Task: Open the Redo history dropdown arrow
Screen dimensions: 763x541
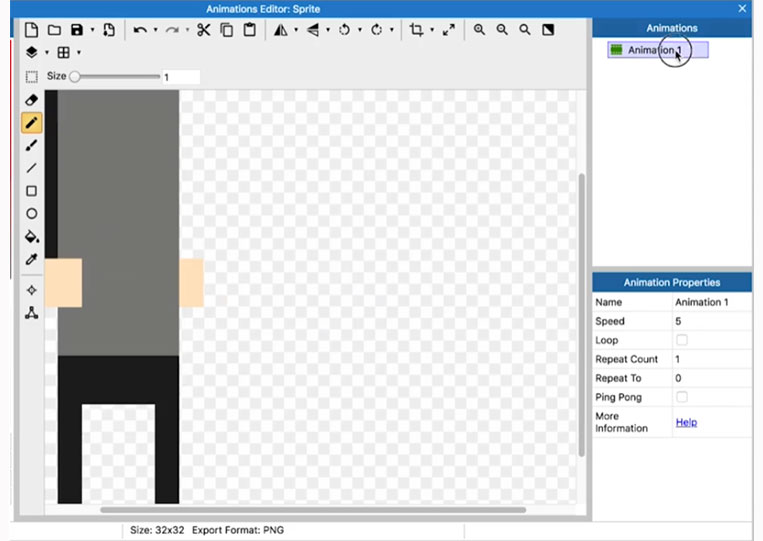Action: tap(187, 30)
